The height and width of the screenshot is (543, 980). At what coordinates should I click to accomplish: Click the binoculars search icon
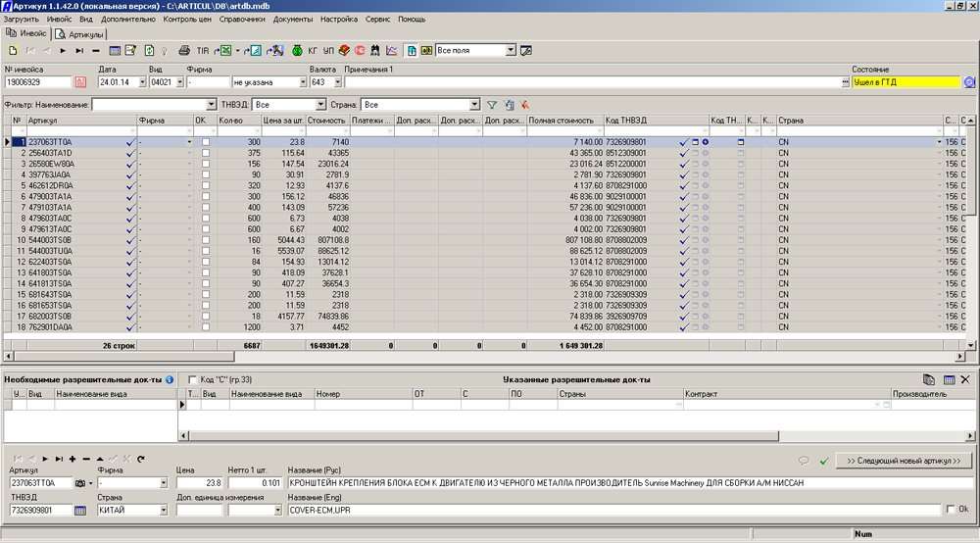(x=375, y=51)
